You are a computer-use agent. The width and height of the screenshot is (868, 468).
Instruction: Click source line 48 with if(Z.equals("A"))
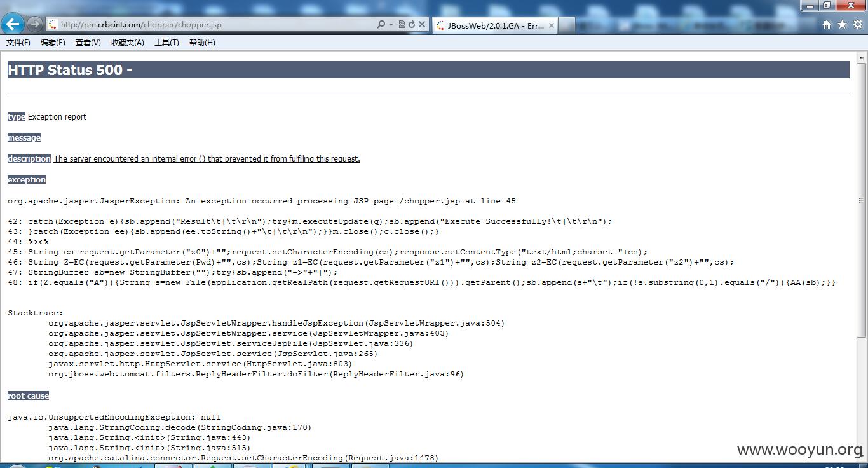[x=422, y=282]
